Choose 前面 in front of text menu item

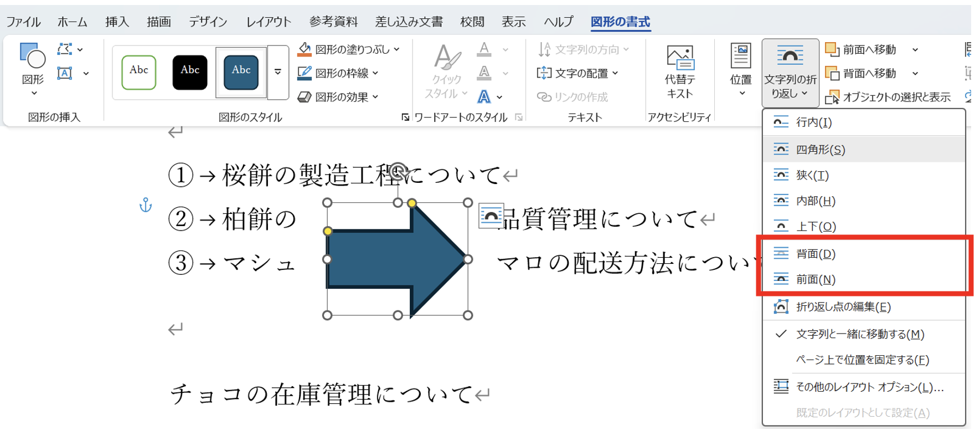click(x=816, y=279)
